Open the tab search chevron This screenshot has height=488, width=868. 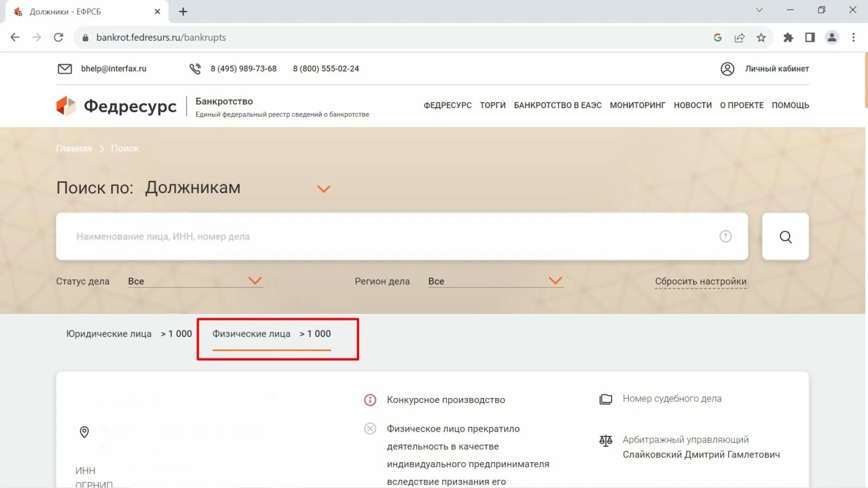coord(759,10)
